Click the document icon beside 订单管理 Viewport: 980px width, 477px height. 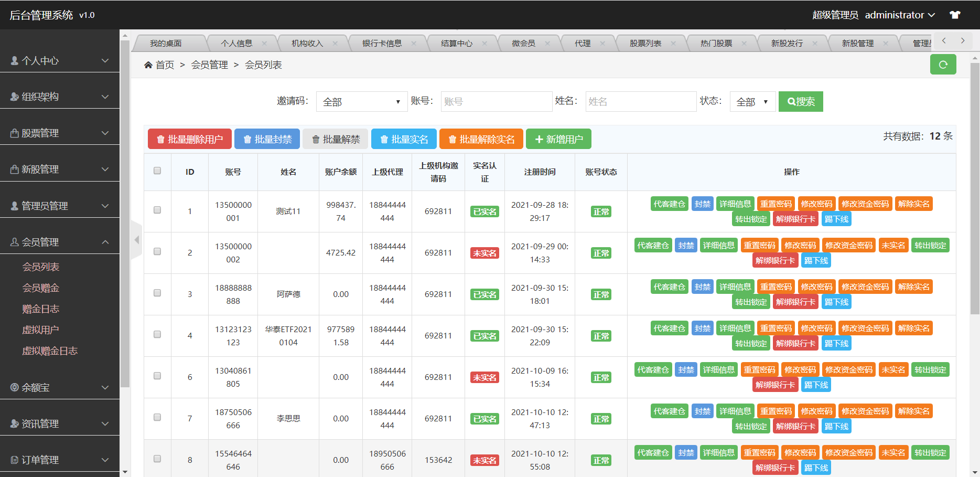[x=14, y=459]
